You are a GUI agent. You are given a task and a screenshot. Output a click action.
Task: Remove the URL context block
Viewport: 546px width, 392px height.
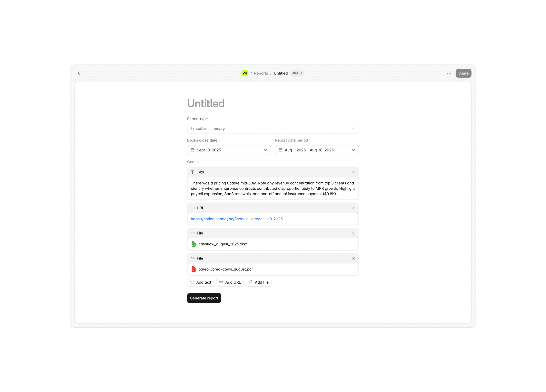(353, 208)
